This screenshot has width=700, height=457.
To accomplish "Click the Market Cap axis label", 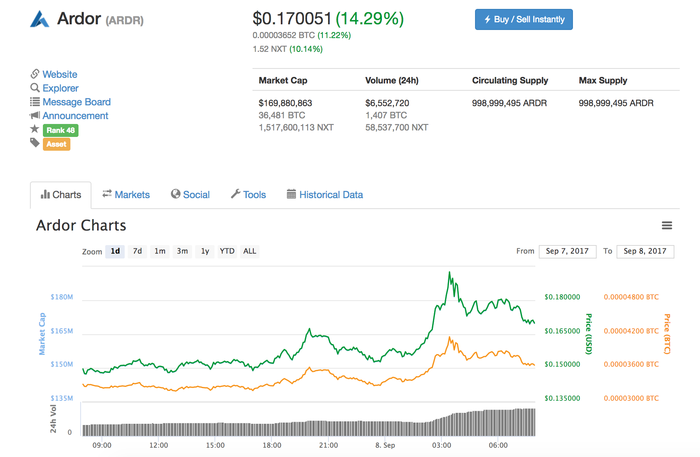I will (42, 334).
